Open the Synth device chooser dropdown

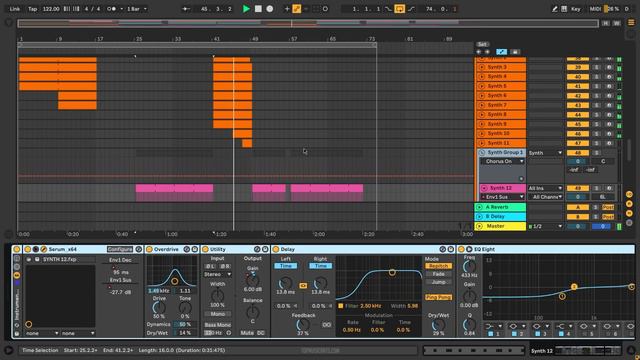[x=545, y=153]
